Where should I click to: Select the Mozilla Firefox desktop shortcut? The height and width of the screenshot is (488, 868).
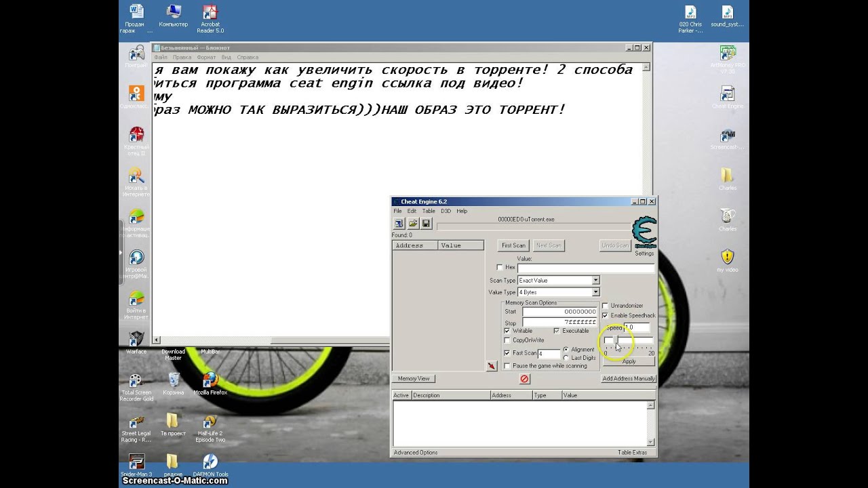tap(210, 380)
